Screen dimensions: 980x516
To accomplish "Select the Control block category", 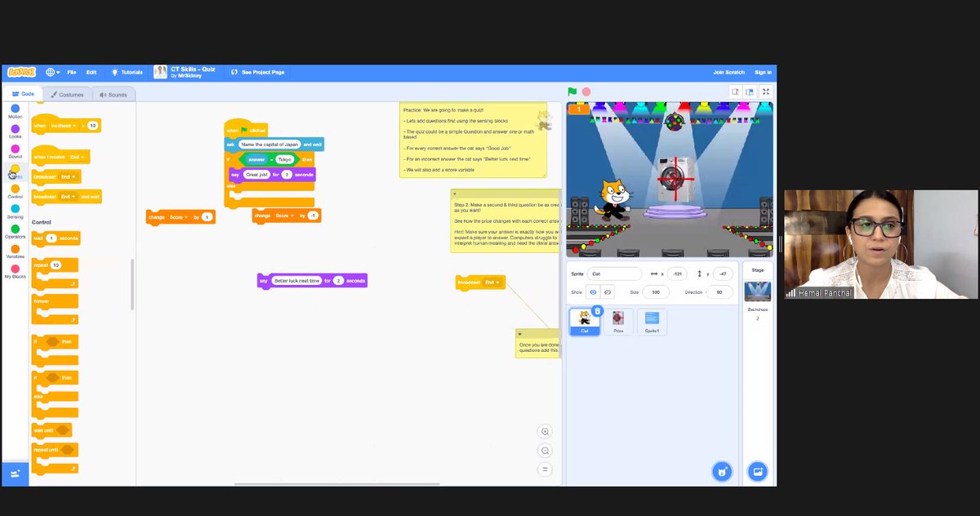I will 15,192.
